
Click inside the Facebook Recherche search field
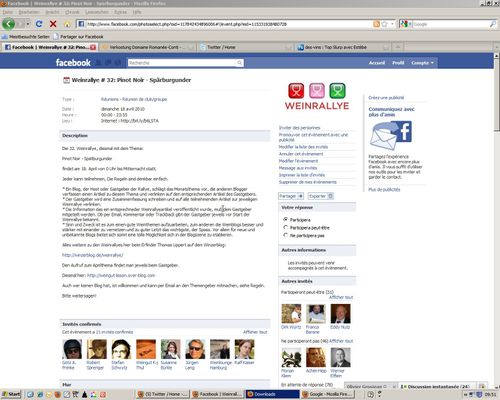pos(182,63)
